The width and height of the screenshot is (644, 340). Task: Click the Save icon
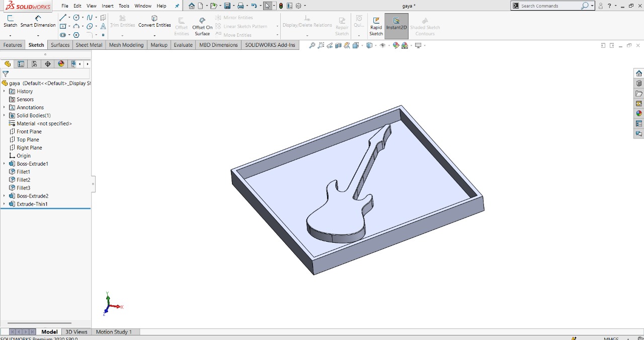click(227, 6)
